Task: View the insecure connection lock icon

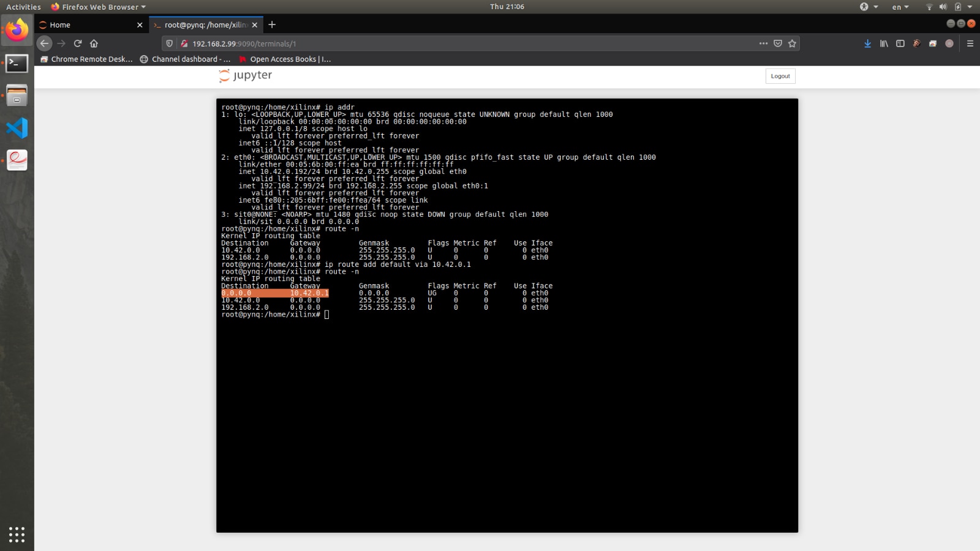Action: 184,43
